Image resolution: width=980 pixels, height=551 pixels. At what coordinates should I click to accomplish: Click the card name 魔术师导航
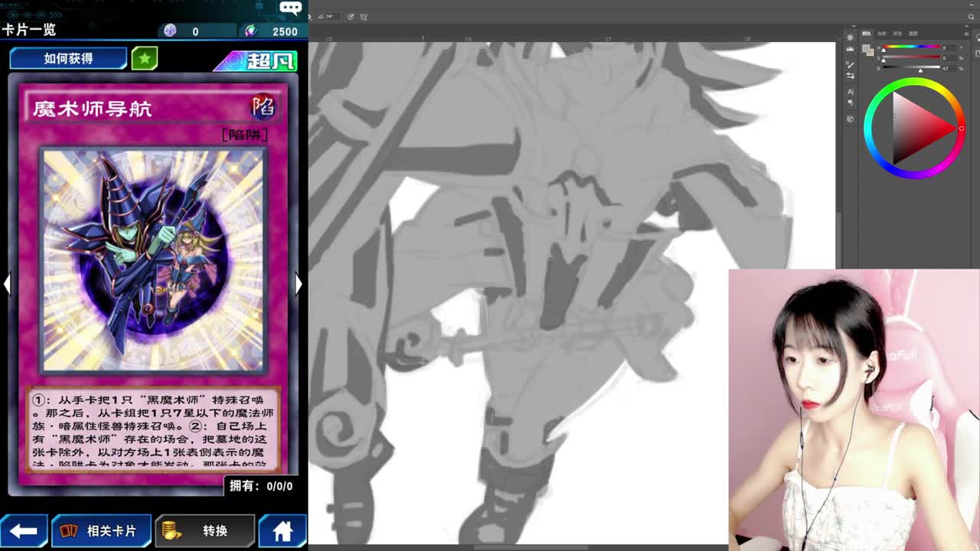tap(93, 109)
